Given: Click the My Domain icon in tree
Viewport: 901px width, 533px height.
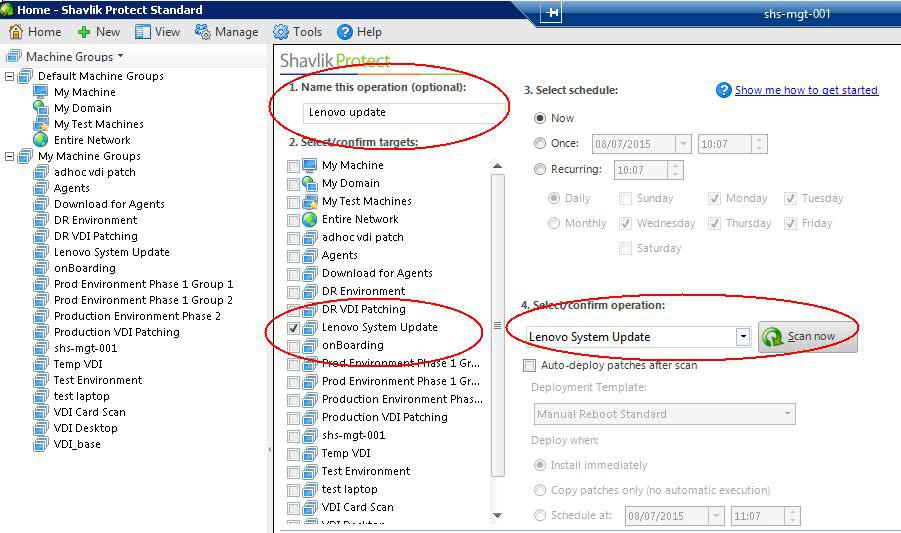Looking at the screenshot, I should click(41, 107).
